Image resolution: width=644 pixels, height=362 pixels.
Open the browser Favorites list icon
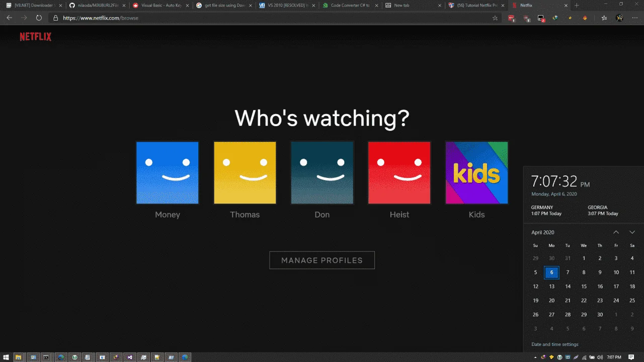[604, 18]
